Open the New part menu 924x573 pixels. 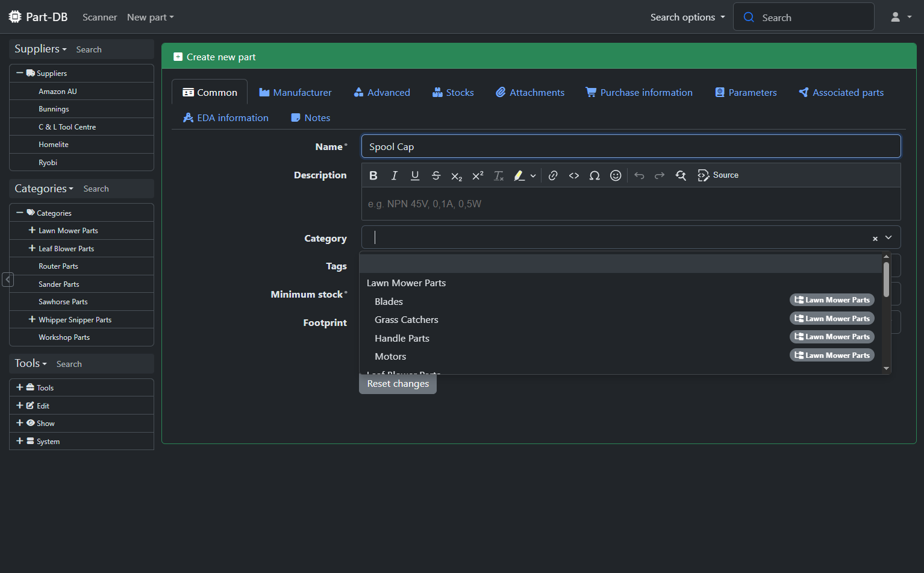(150, 17)
